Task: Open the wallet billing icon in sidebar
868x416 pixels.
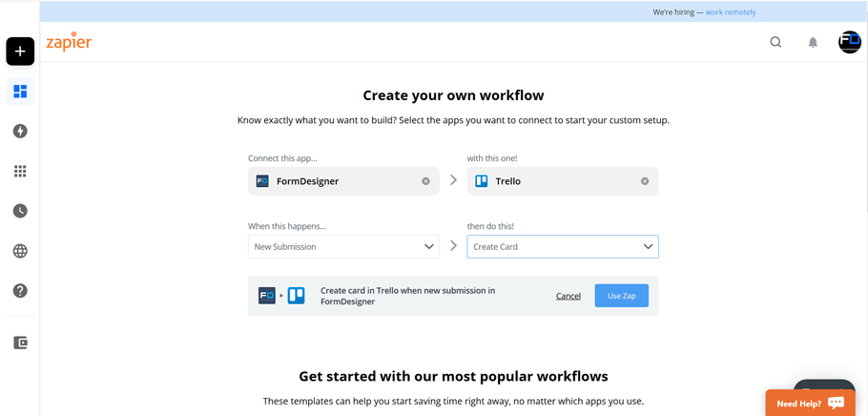Action: coord(20,343)
